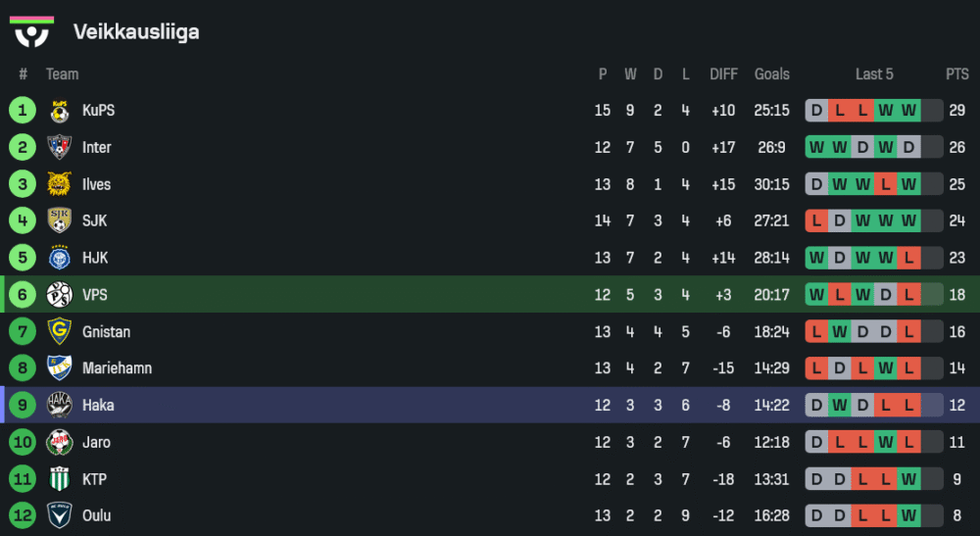Click the Last 5 column header

[x=874, y=74]
